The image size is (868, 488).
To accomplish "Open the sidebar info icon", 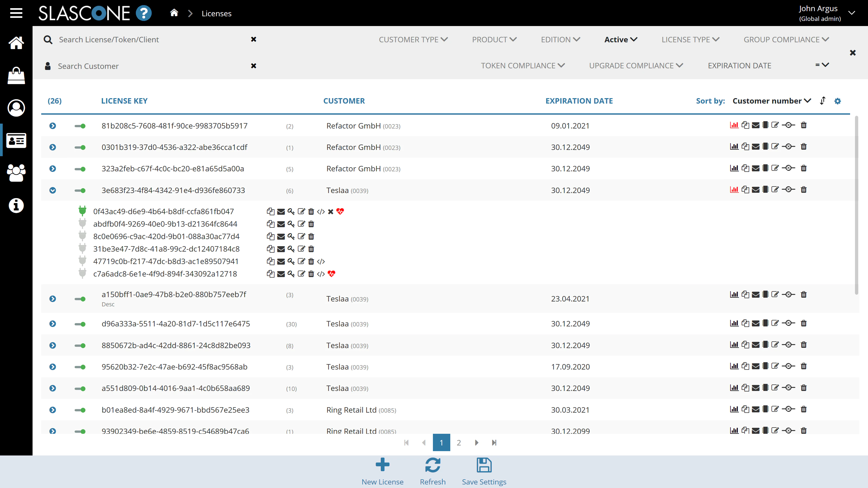I will pos(16,205).
